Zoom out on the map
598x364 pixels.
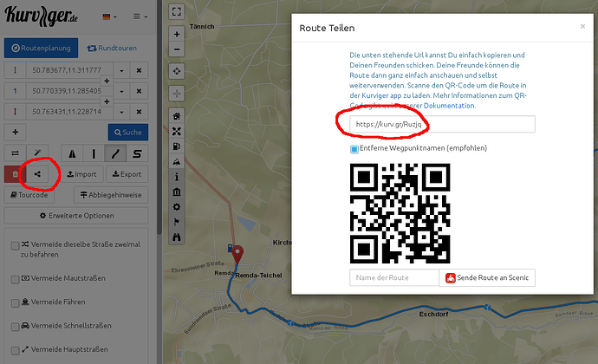(x=177, y=49)
